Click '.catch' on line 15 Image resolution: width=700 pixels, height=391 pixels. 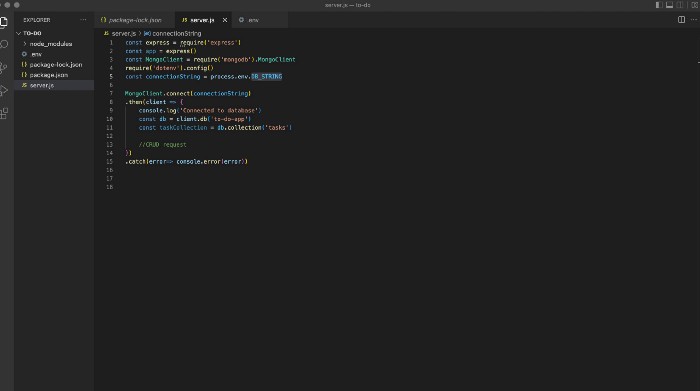click(x=136, y=162)
